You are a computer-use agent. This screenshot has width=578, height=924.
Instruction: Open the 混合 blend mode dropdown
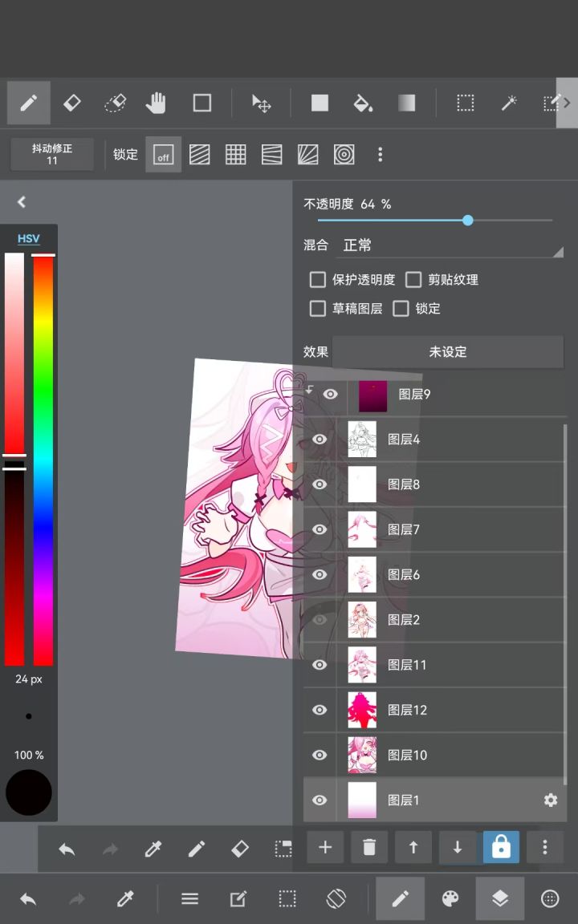tap(451, 245)
